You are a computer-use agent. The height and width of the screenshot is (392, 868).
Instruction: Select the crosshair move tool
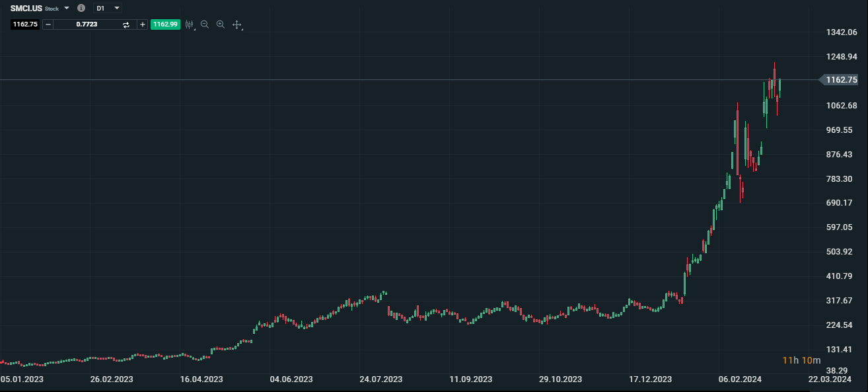[237, 24]
